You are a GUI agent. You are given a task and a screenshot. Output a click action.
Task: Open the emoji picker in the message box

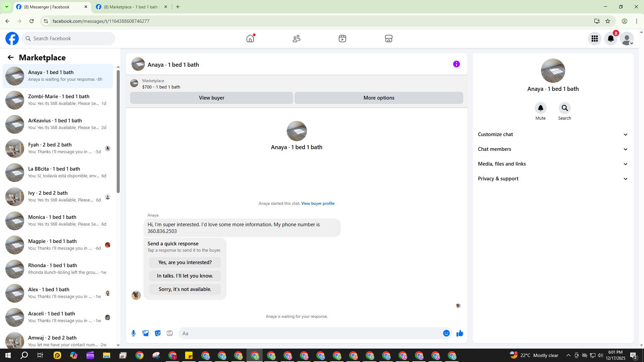pyautogui.click(x=446, y=333)
